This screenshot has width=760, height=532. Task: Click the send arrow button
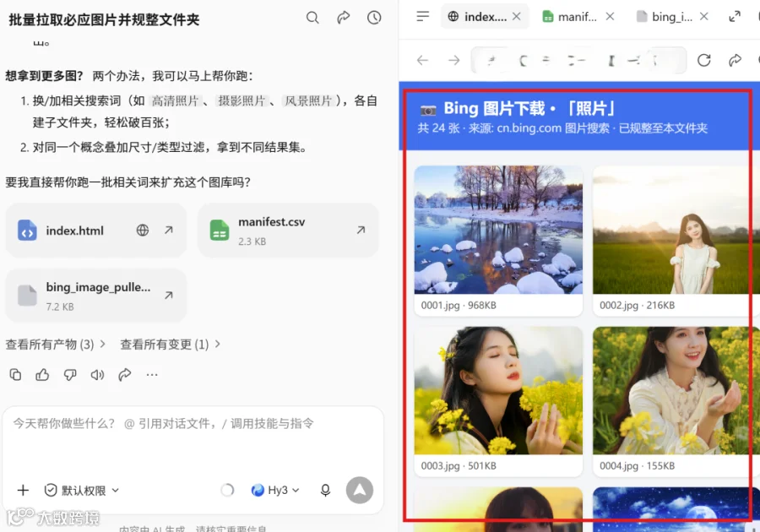(360, 491)
